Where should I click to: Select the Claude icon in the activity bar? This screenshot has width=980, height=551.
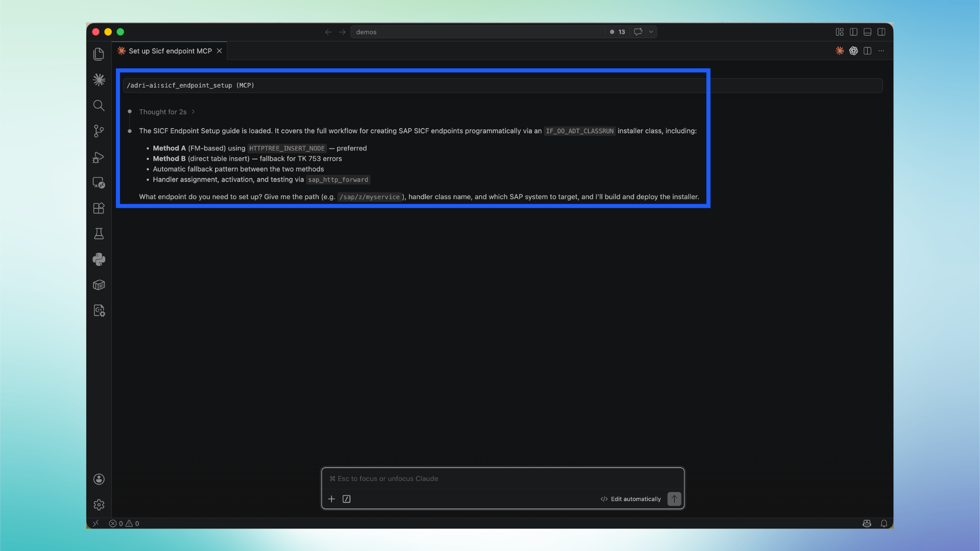(x=99, y=80)
